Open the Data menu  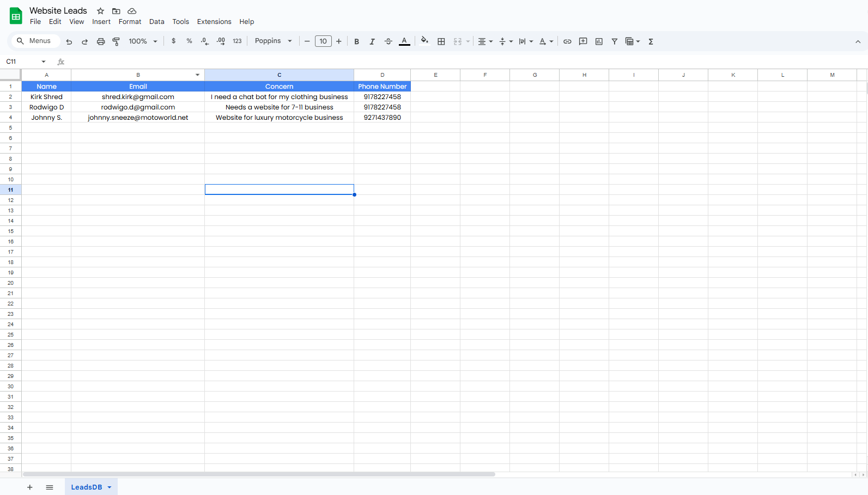(157, 22)
